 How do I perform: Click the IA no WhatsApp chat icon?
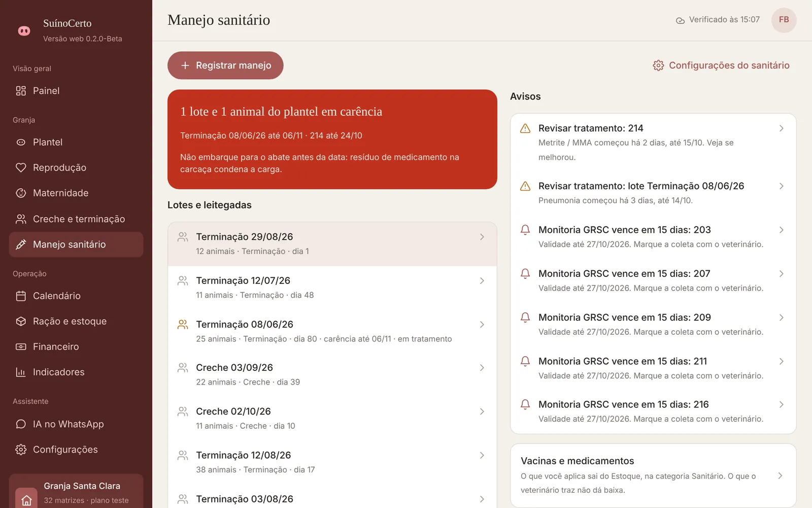[21, 424]
